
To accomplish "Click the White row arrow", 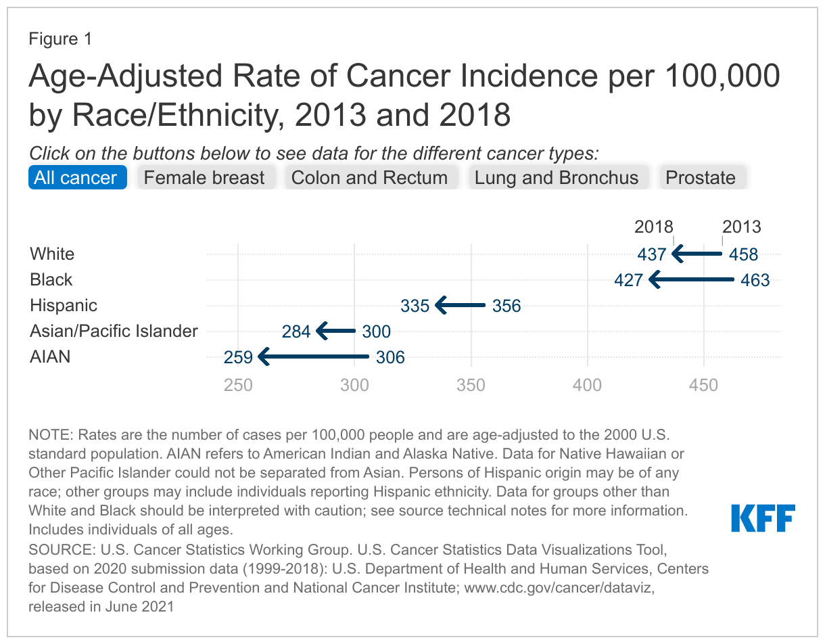I will (697, 254).
